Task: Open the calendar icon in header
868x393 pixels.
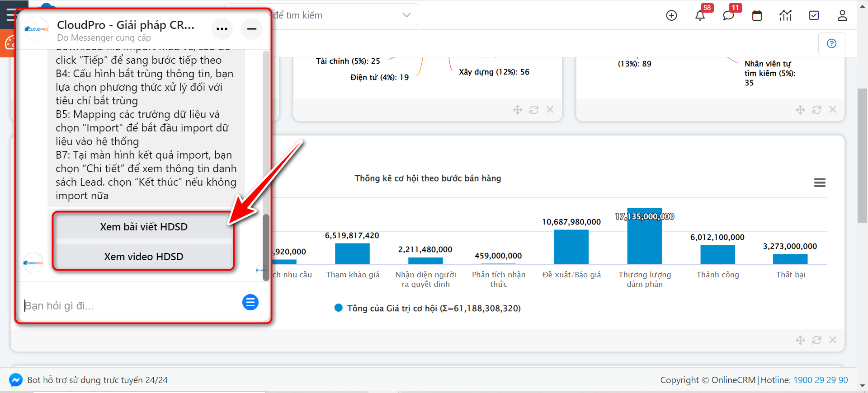Action: [757, 15]
